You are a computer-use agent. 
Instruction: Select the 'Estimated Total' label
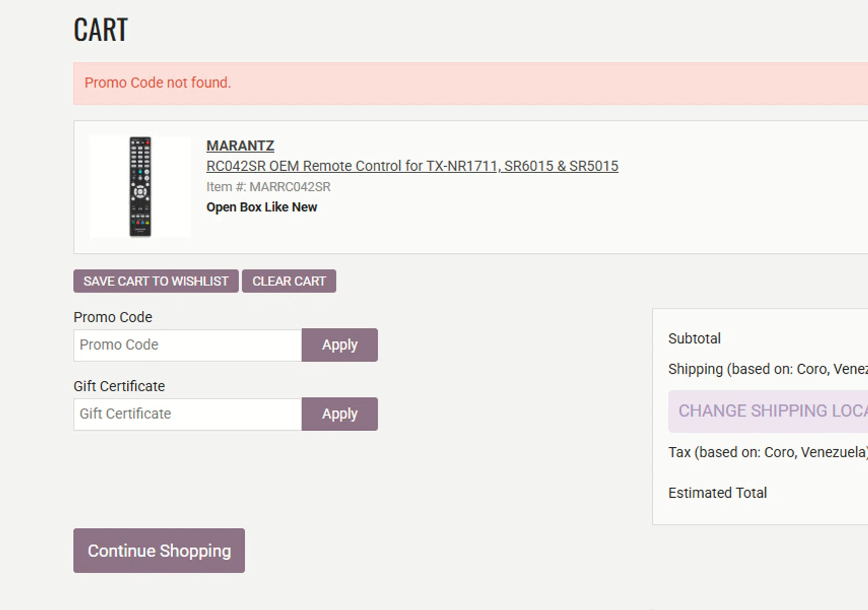(718, 493)
